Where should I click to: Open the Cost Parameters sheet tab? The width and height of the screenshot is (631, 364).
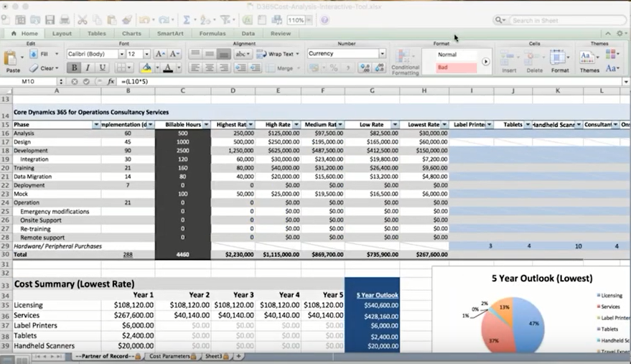coord(169,356)
